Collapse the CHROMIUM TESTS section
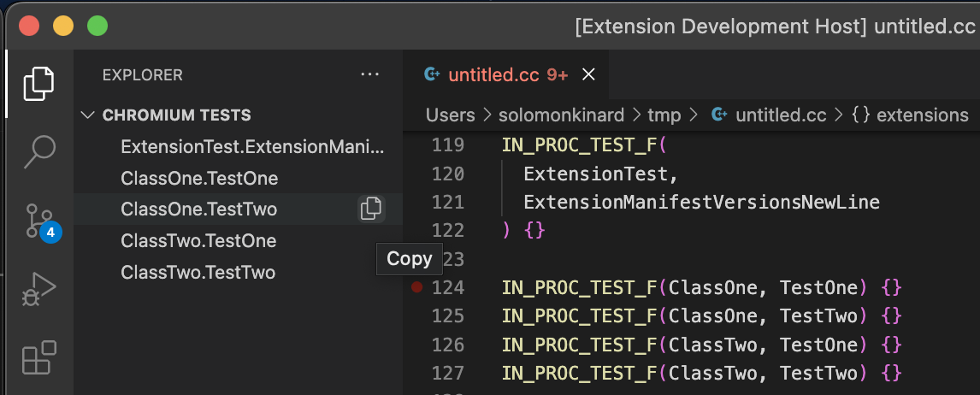This screenshot has width=980, height=395. pos(87,115)
